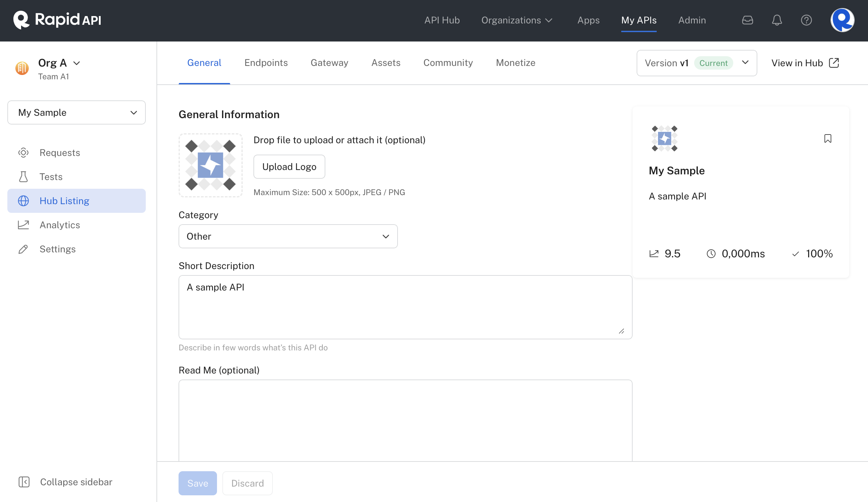Viewport: 868px width, 502px height.
Task: Open the My Sample API selector dropdown
Action: point(77,112)
